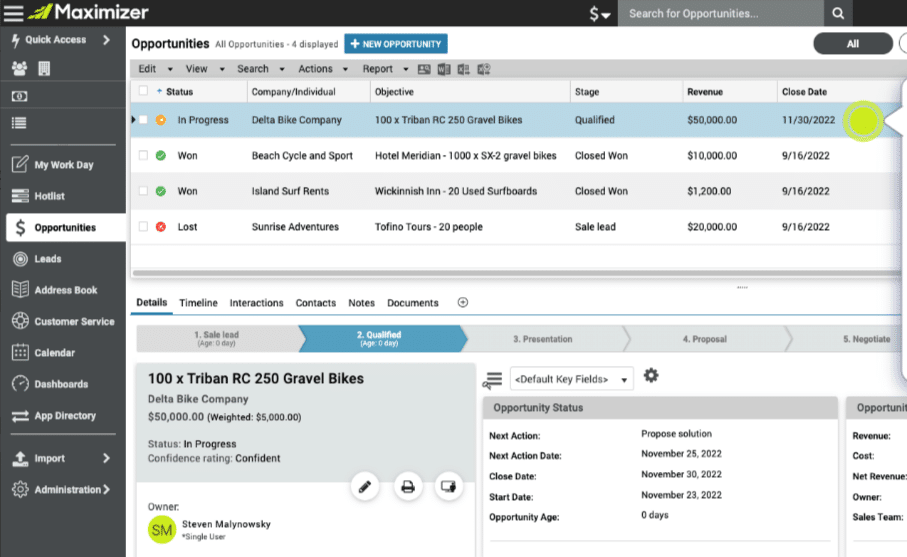
Task: Click the Maximizer logo
Action: (88, 12)
